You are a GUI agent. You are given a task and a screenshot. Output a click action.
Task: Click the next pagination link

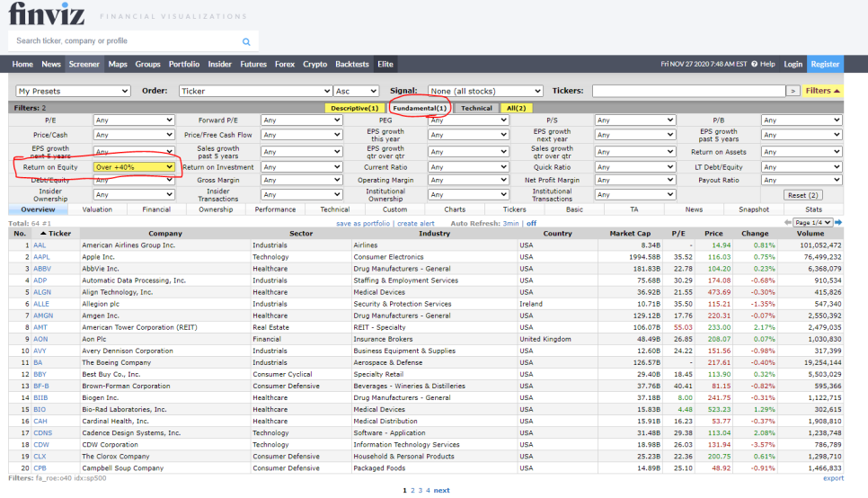click(x=441, y=490)
